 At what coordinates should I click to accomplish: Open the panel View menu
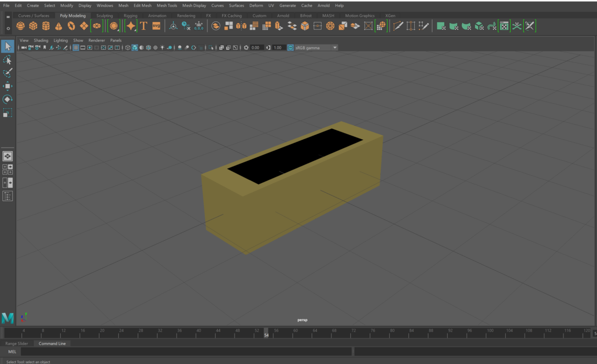24,40
